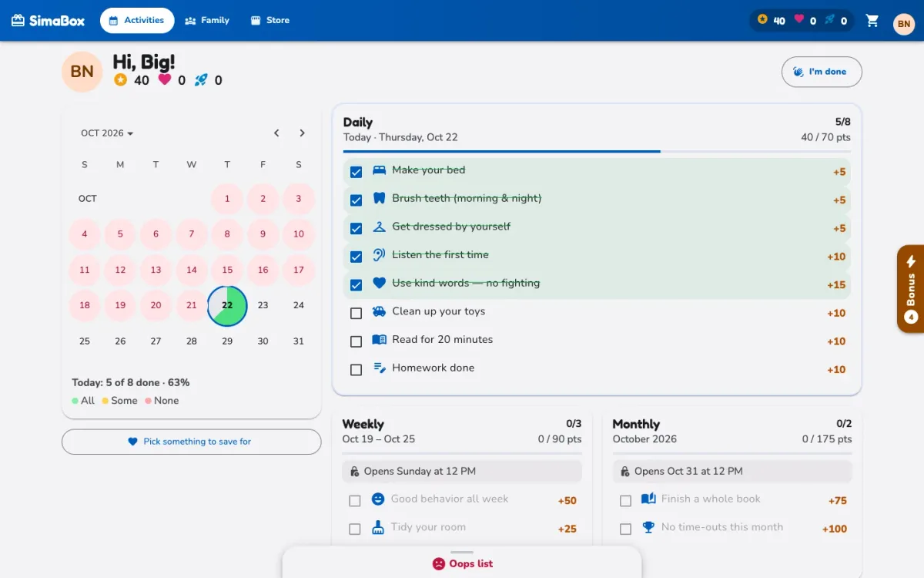Expand the Oops list drawer
Image resolution: width=924 pixels, height=578 pixels.
(x=462, y=562)
